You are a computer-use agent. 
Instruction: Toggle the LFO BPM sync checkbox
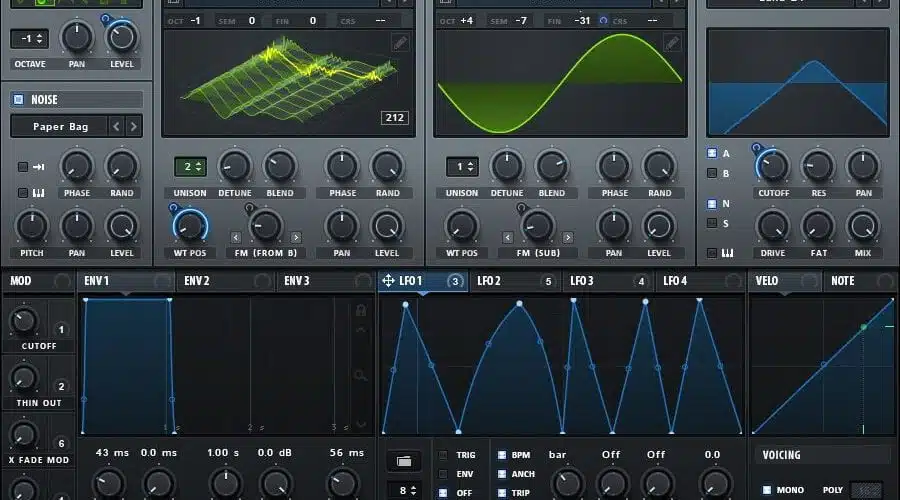(502, 455)
